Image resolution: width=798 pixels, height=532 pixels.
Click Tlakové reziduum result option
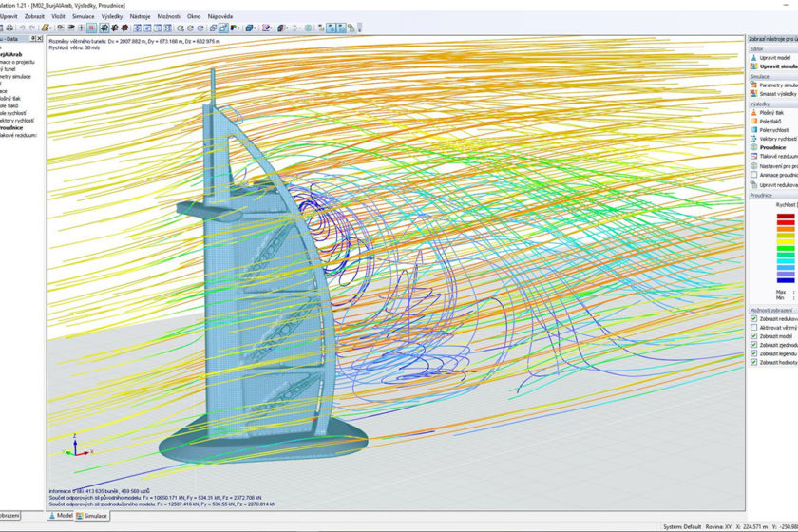pyautogui.click(x=778, y=156)
